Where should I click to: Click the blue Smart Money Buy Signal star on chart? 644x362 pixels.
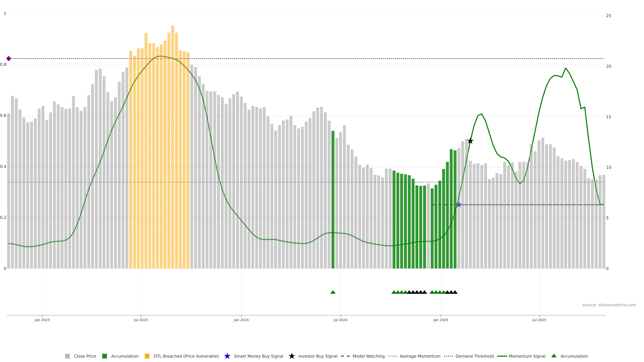pyautogui.click(x=459, y=205)
